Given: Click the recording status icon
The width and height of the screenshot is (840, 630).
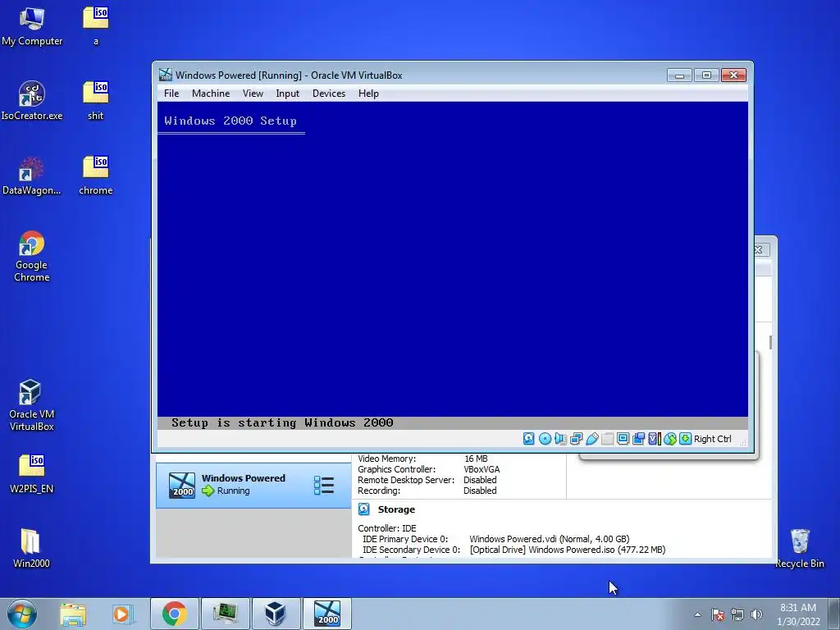Looking at the screenshot, I should click(638, 439).
